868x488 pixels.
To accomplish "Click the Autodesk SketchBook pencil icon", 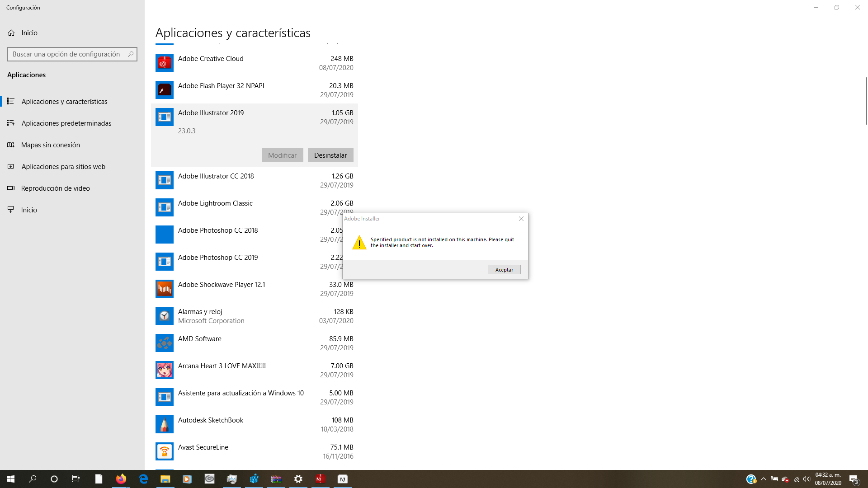I will coord(164,425).
